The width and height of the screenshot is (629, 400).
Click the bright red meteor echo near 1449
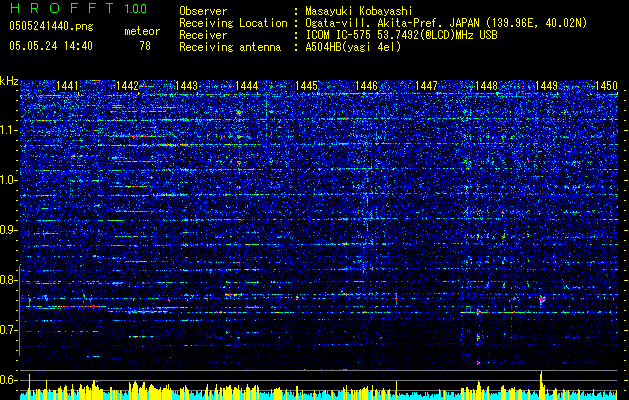coord(542,299)
